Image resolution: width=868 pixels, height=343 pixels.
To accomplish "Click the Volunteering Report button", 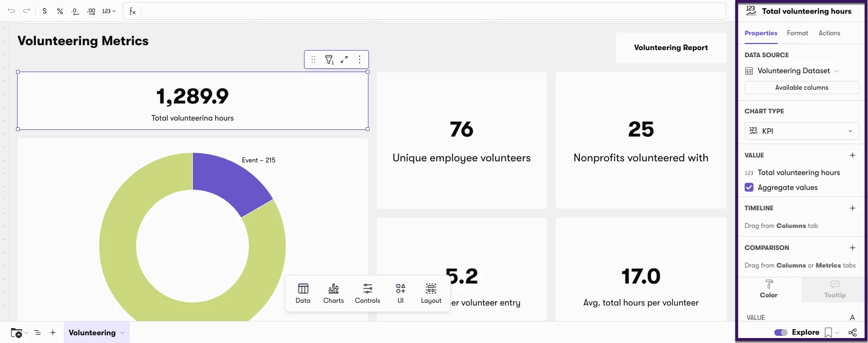I will pyautogui.click(x=671, y=48).
